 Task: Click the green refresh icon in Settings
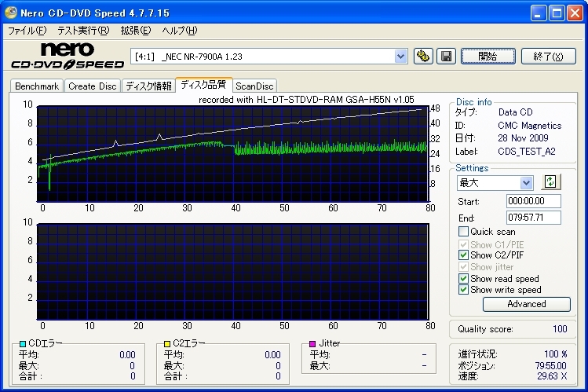tap(550, 181)
